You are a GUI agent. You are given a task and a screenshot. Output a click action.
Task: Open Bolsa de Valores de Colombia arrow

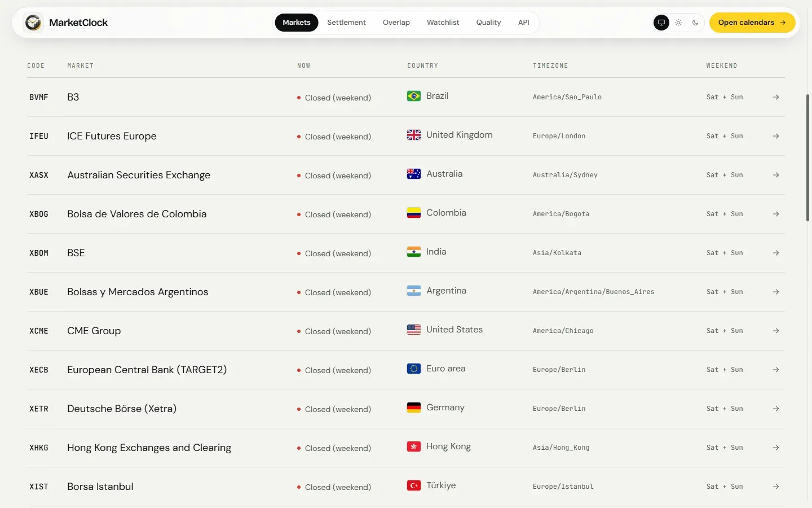click(776, 214)
